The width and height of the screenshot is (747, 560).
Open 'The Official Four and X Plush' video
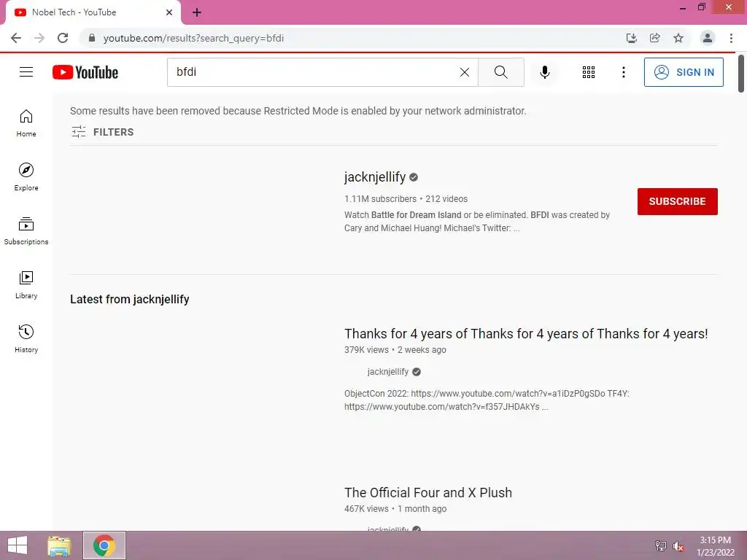click(427, 492)
